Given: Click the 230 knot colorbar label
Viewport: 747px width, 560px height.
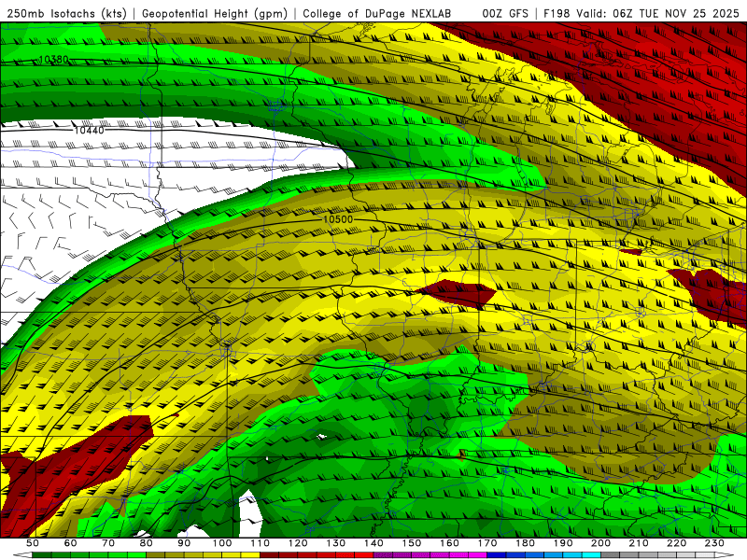Looking at the screenshot, I should point(714,543).
